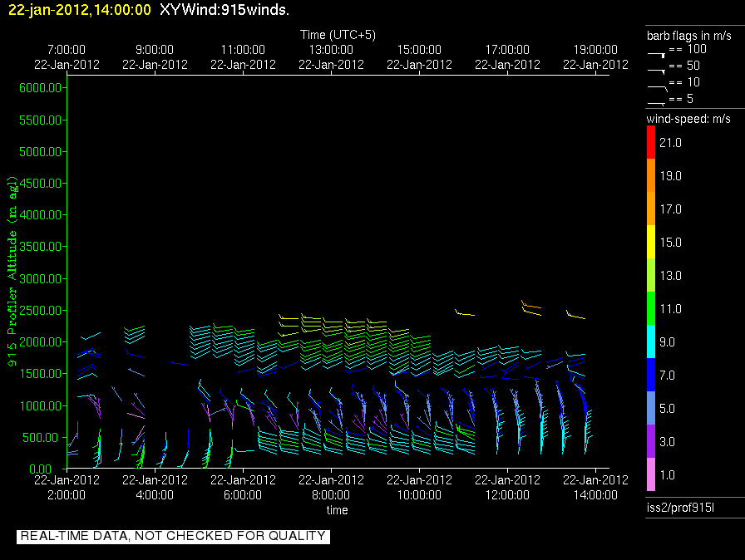
Task: Click the cyan 9.0 color band
Action: [x=651, y=341]
